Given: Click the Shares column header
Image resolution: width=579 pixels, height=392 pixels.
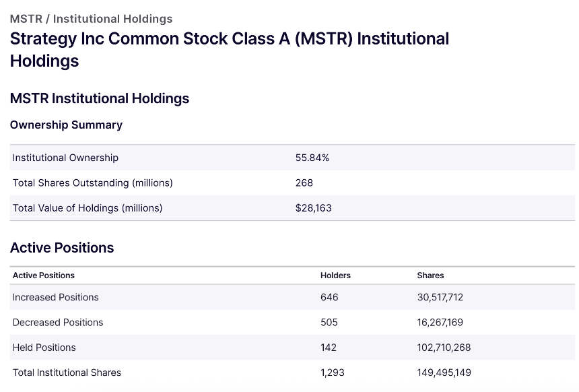Looking at the screenshot, I should [x=430, y=275].
